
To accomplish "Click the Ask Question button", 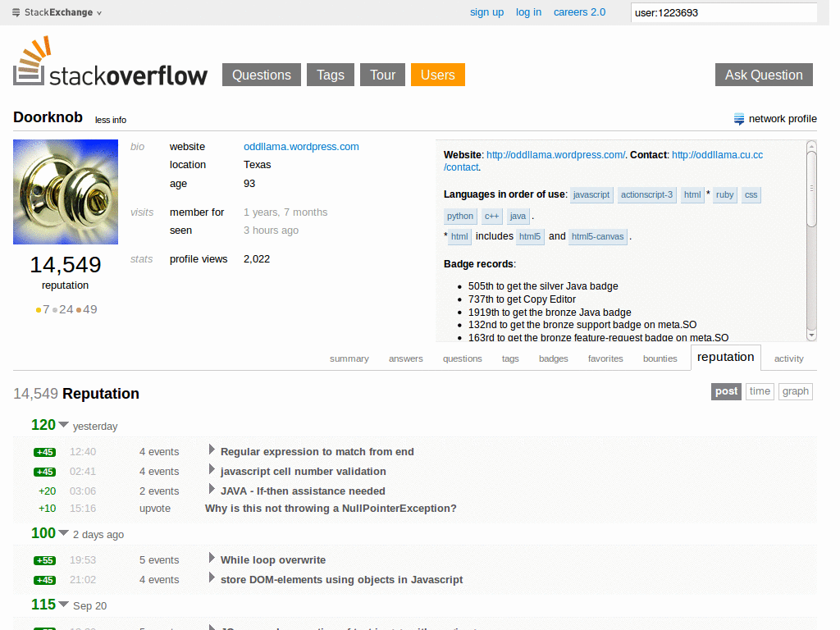I will point(764,75).
